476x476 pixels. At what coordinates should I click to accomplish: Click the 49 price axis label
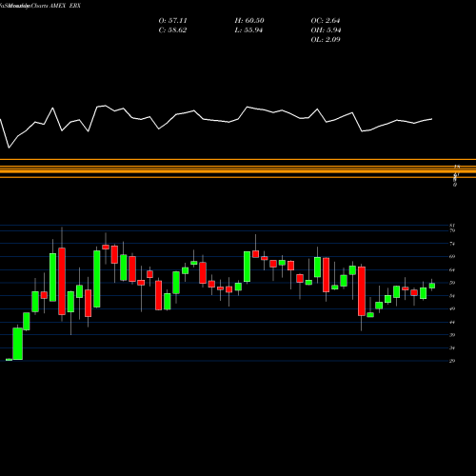(x=452, y=308)
